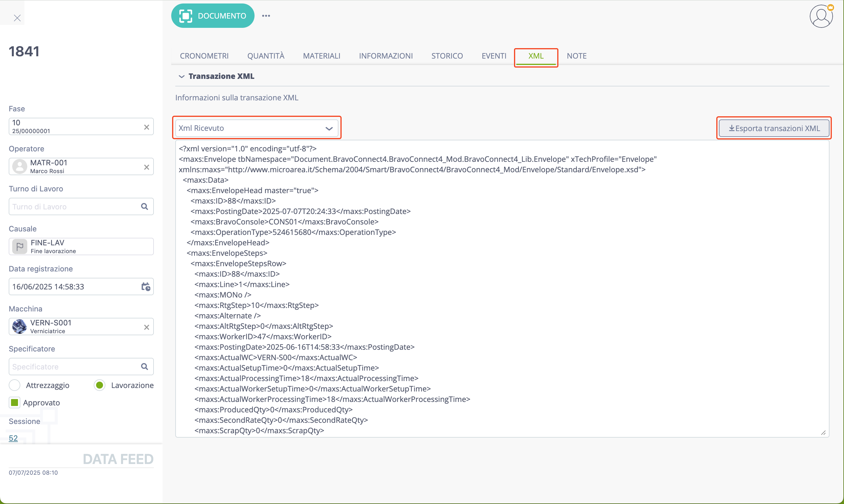The width and height of the screenshot is (844, 504).
Task: Click Esporta transazioni XML button
Action: coord(774,128)
